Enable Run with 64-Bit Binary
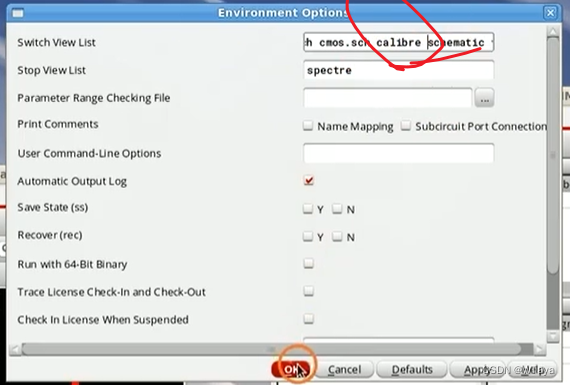 pyautogui.click(x=309, y=263)
